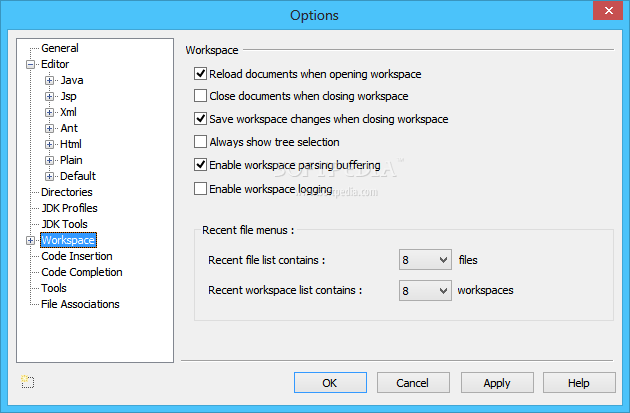Expand the Workspace tree node
This screenshot has width=630, height=413.
point(31,240)
